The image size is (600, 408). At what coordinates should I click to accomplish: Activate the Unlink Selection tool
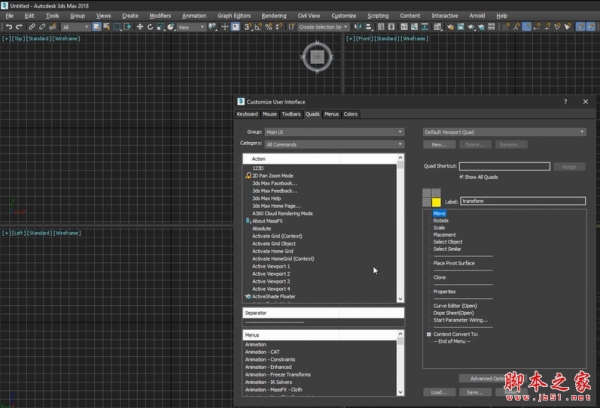click(x=42, y=27)
